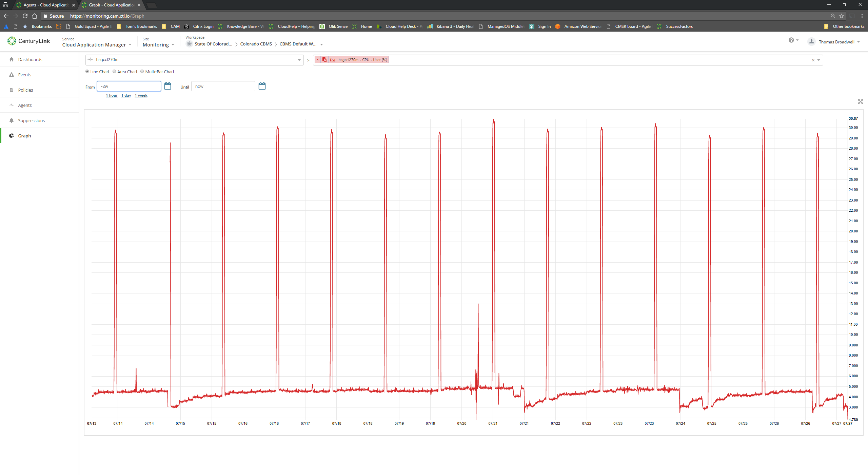Screen dimensions: 868x475
Task: Go to the browser home page
Action: coord(35,16)
